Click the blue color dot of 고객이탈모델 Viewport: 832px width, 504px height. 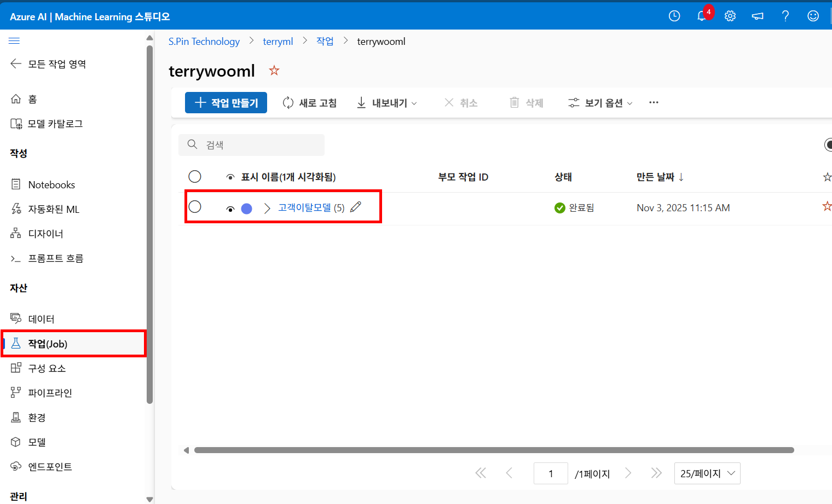247,208
